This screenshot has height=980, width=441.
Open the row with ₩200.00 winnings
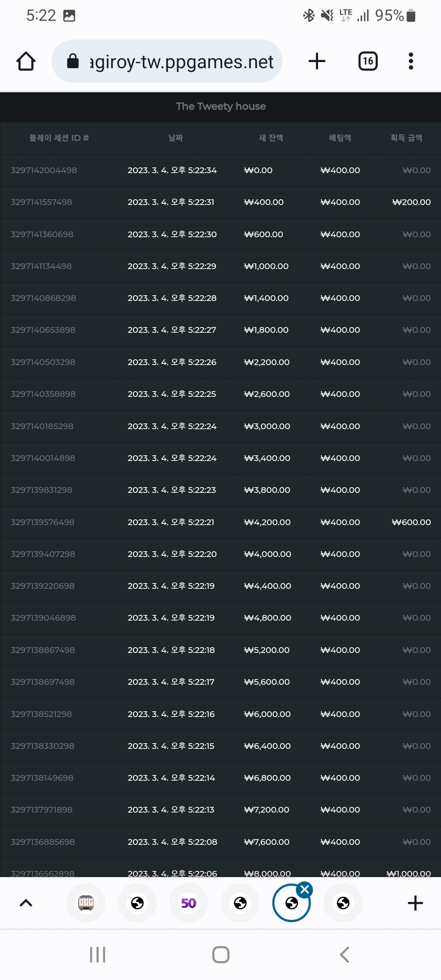(220, 202)
